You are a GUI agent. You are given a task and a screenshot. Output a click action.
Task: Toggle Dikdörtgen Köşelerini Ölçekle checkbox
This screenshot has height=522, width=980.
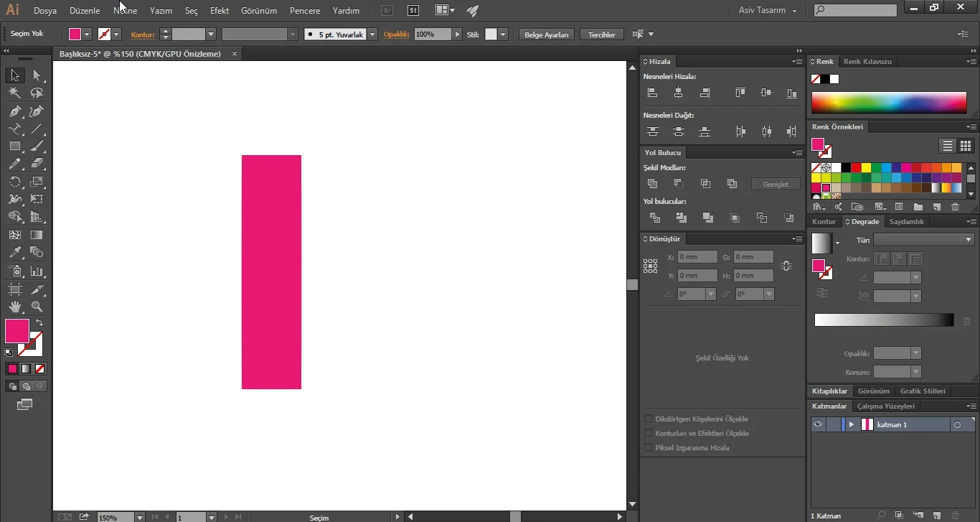649,419
